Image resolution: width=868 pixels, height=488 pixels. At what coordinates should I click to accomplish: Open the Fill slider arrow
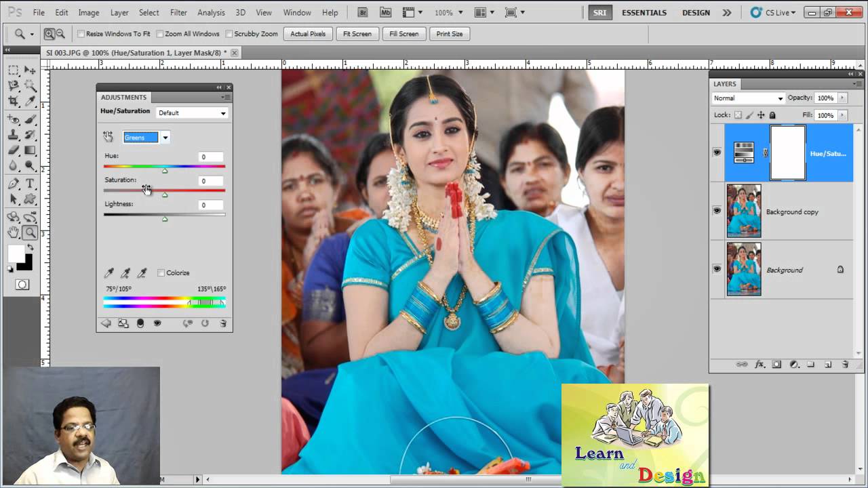[x=842, y=115]
